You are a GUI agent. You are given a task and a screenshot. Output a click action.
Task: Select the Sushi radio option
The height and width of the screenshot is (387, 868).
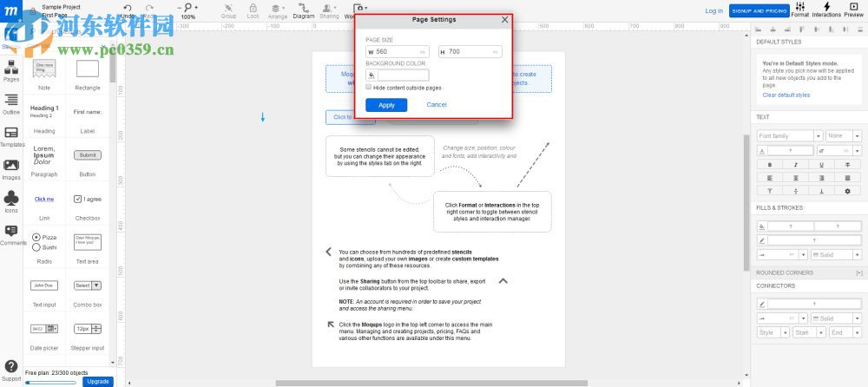(36, 247)
